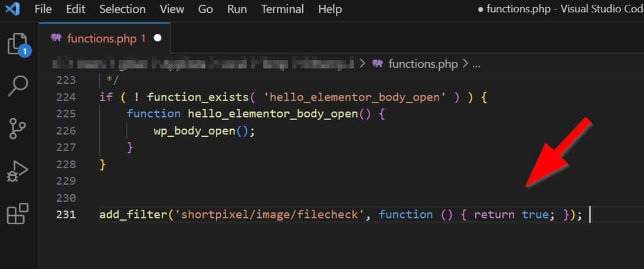Open the Run menu
The height and width of the screenshot is (269, 644).
tap(237, 9)
